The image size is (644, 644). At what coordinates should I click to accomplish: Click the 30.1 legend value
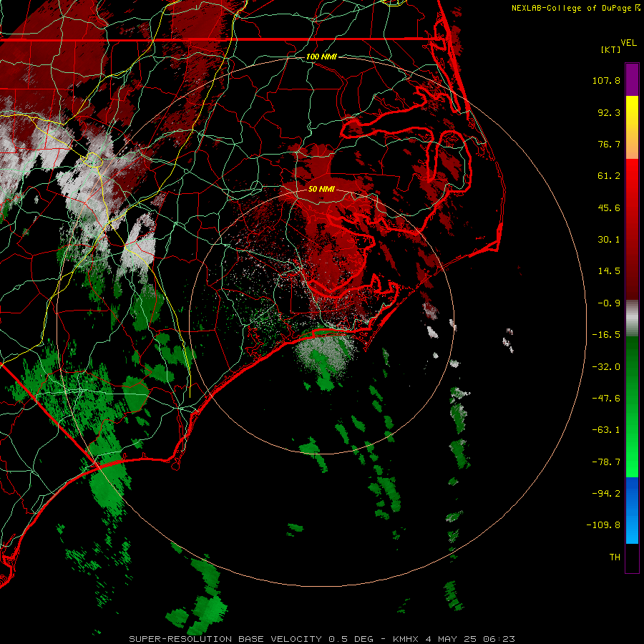[x=609, y=240]
